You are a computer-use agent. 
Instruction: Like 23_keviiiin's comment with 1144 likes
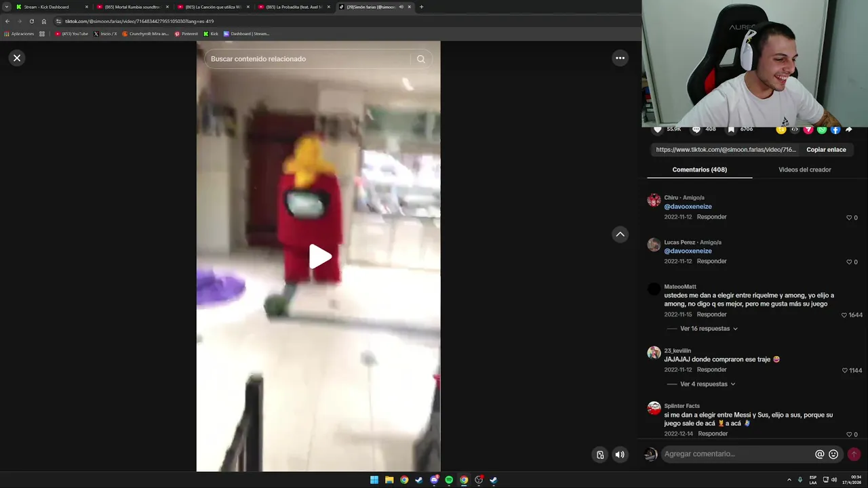844,371
